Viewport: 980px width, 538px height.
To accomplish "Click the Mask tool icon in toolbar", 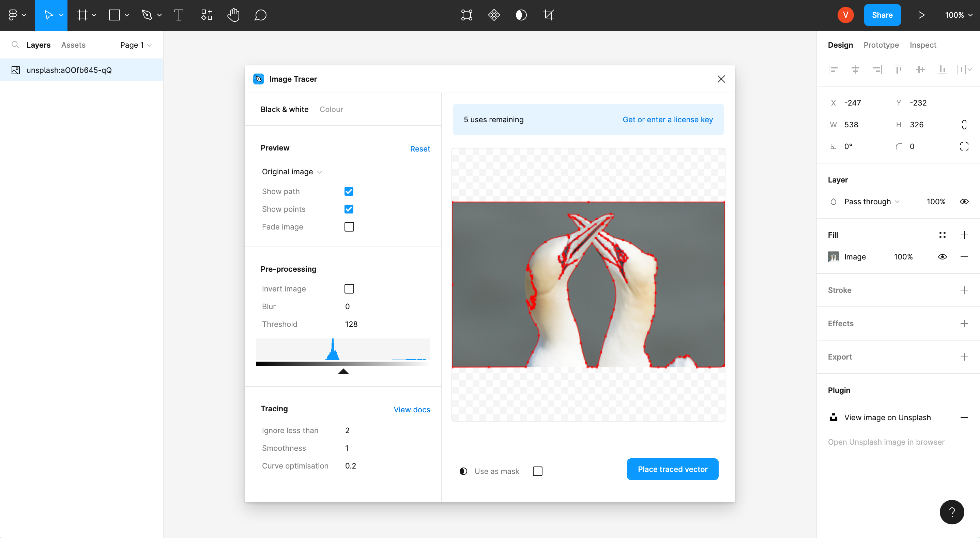I will click(521, 15).
